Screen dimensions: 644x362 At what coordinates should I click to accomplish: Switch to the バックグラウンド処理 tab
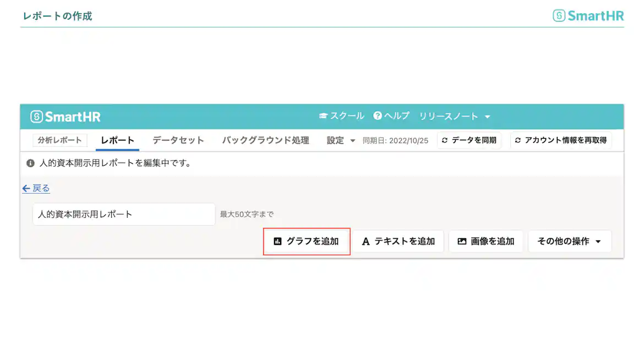tap(265, 140)
